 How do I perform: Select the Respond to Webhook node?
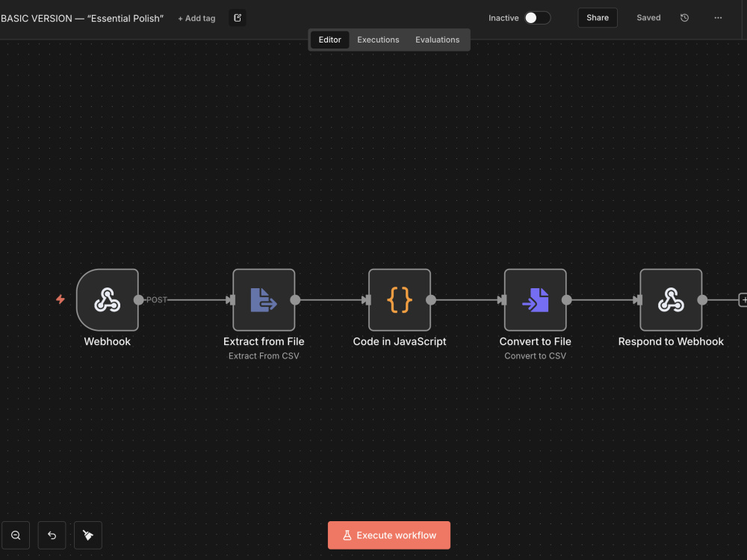pos(671,299)
